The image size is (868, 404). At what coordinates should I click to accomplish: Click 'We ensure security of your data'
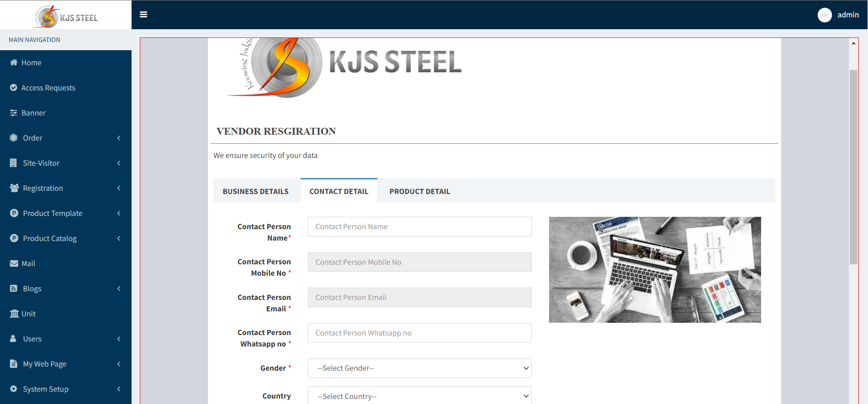coord(265,155)
